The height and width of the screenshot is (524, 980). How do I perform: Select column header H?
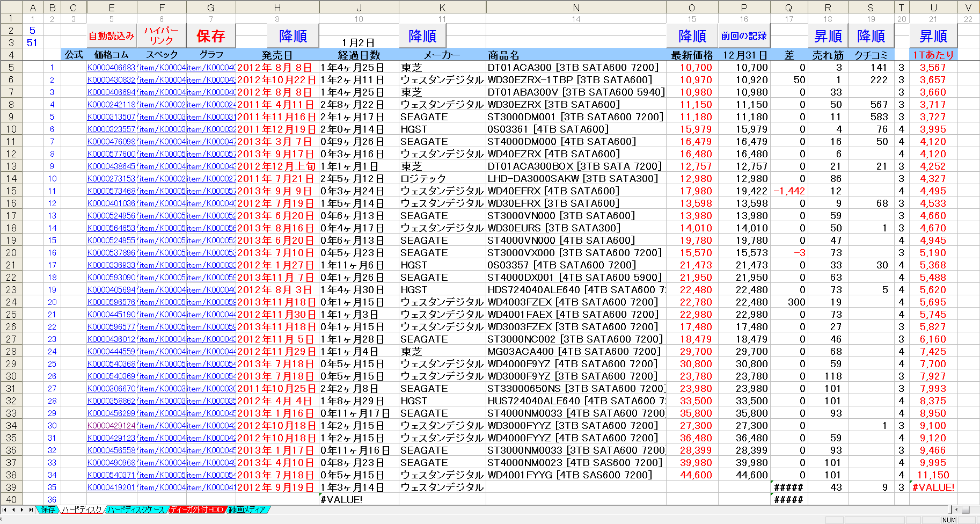coord(277,7)
